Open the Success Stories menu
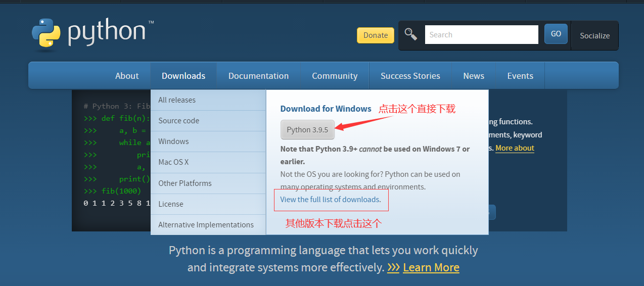 pos(410,76)
